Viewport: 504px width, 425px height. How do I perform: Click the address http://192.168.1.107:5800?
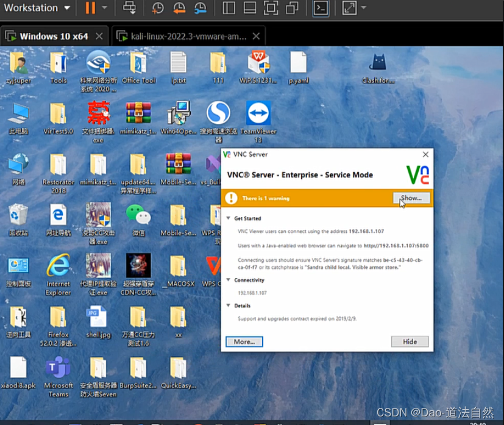click(396, 246)
